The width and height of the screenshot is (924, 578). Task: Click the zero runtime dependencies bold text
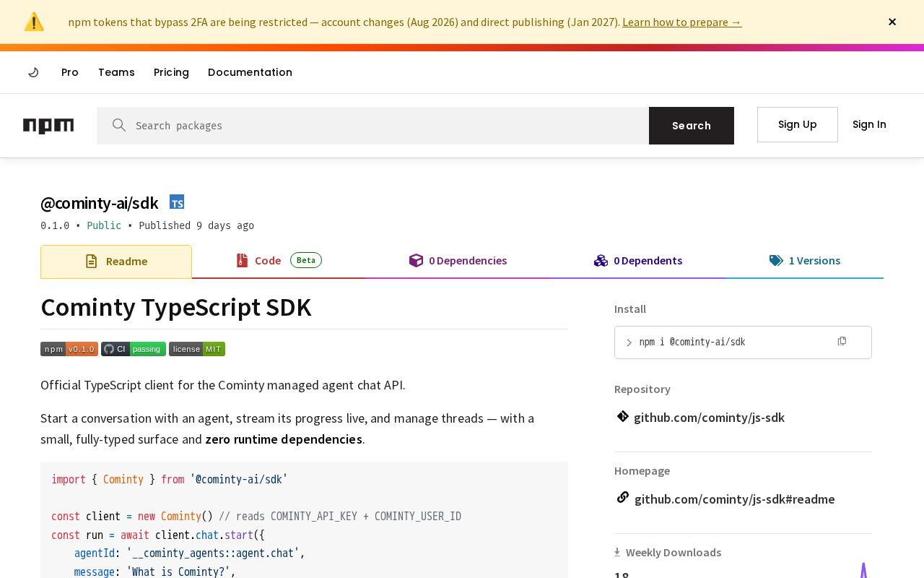284,439
